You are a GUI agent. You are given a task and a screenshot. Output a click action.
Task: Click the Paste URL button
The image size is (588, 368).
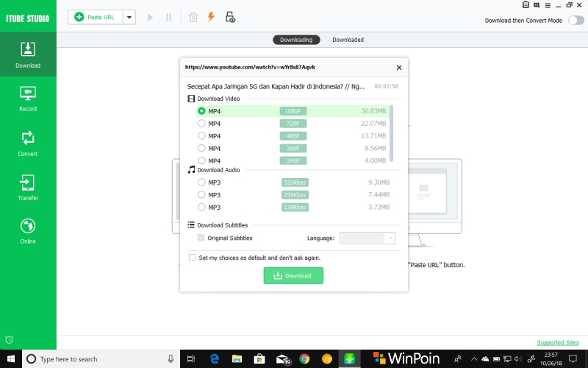[96, 17]
